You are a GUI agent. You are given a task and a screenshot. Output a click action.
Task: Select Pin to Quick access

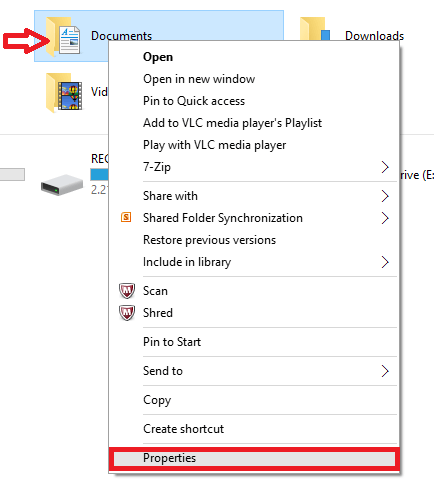tap(194, 101)
